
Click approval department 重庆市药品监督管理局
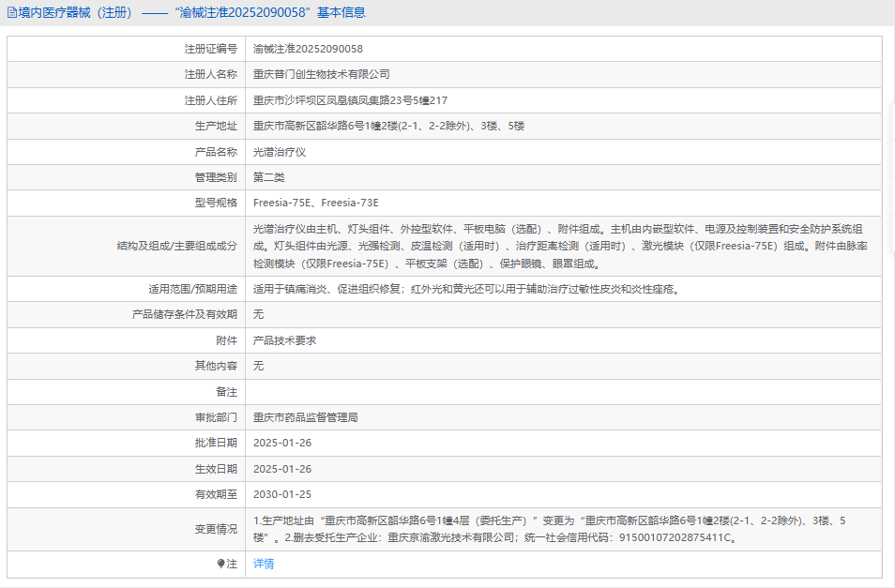point(306,417)
